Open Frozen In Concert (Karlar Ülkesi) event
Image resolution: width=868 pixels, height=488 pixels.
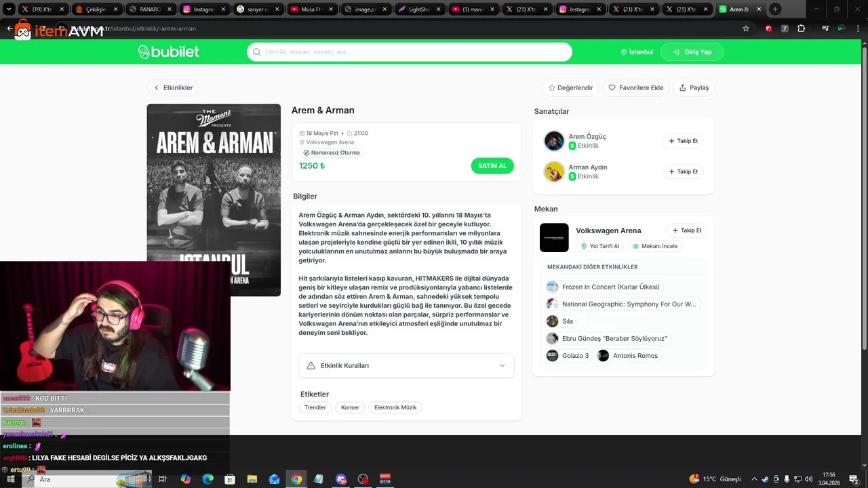click(x=604, y=287)
